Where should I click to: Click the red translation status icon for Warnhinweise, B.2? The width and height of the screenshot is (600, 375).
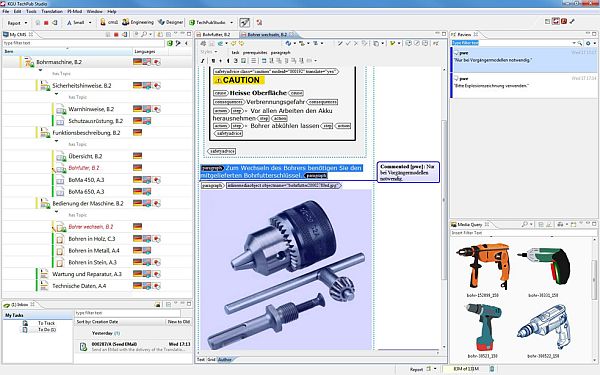point(157,109)
